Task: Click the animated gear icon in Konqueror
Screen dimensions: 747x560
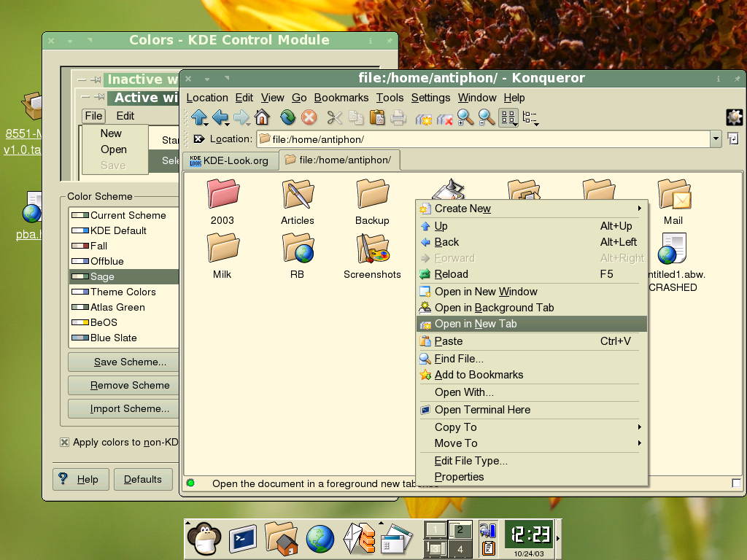Action: click(734, 117)
